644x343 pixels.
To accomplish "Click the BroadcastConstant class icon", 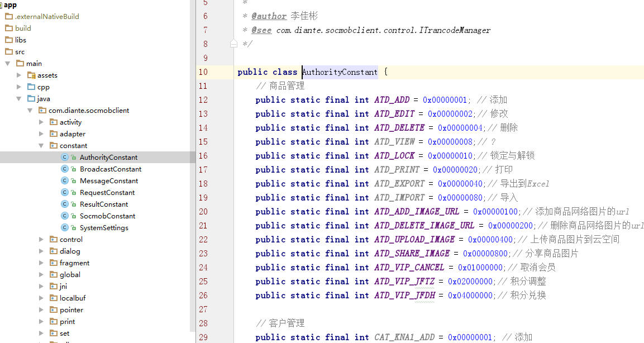I will click(65, 169).
